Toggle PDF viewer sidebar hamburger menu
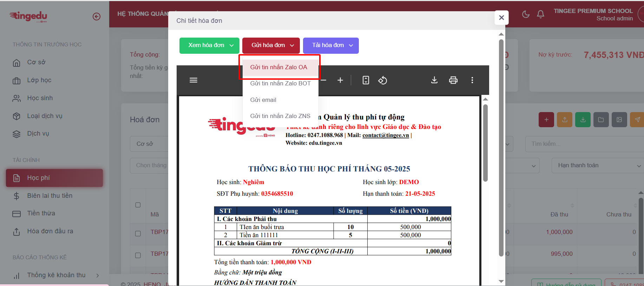 coord(193,80)
